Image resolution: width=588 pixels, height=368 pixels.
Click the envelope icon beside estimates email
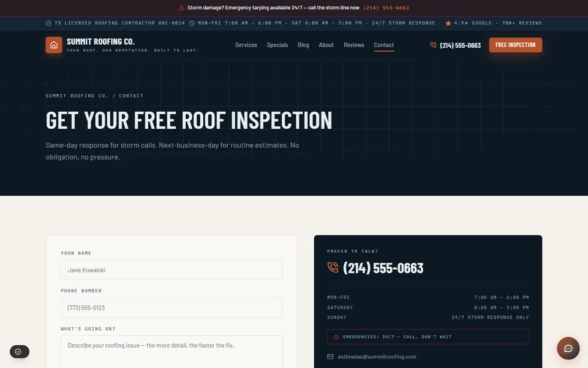[330, 357]
